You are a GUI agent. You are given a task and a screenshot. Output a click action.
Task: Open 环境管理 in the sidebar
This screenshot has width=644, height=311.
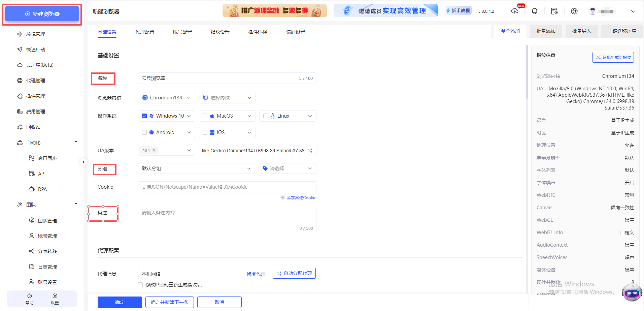(35, 34)
